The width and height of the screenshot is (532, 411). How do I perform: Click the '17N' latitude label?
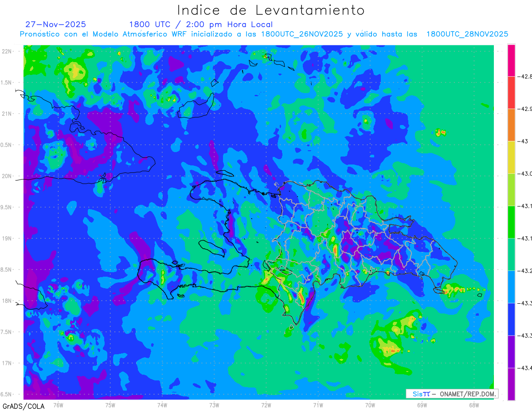click(x=7, y=363)
